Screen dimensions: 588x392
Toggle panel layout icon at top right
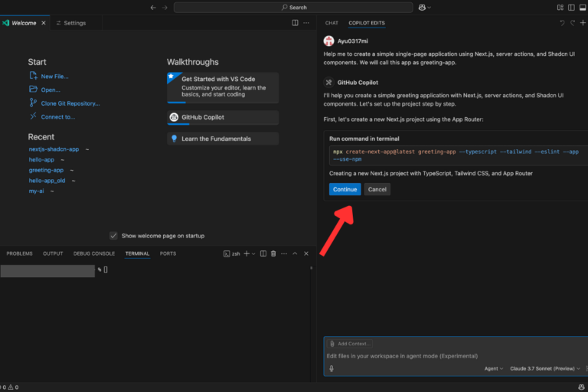[x=583, y=8]
